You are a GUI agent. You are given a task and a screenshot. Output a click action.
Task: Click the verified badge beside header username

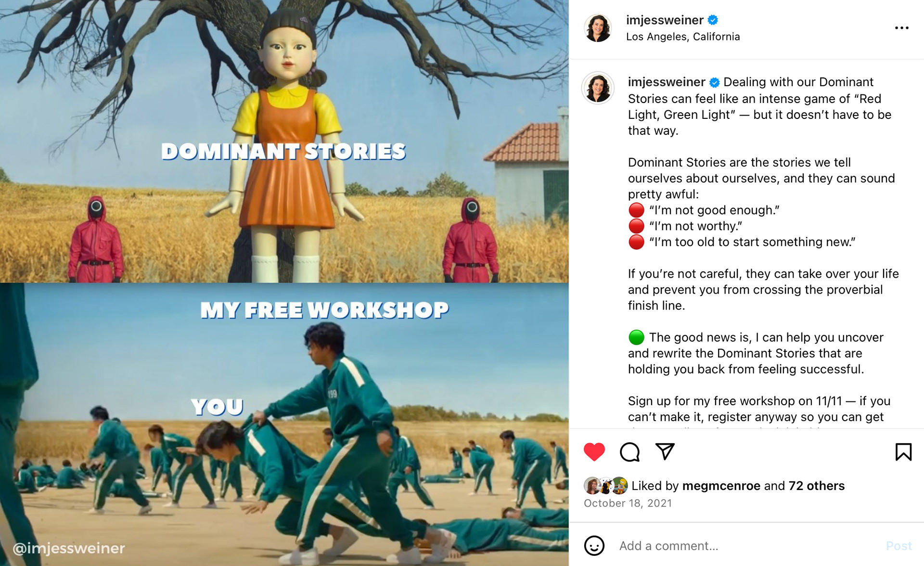(x=713, y=20)
